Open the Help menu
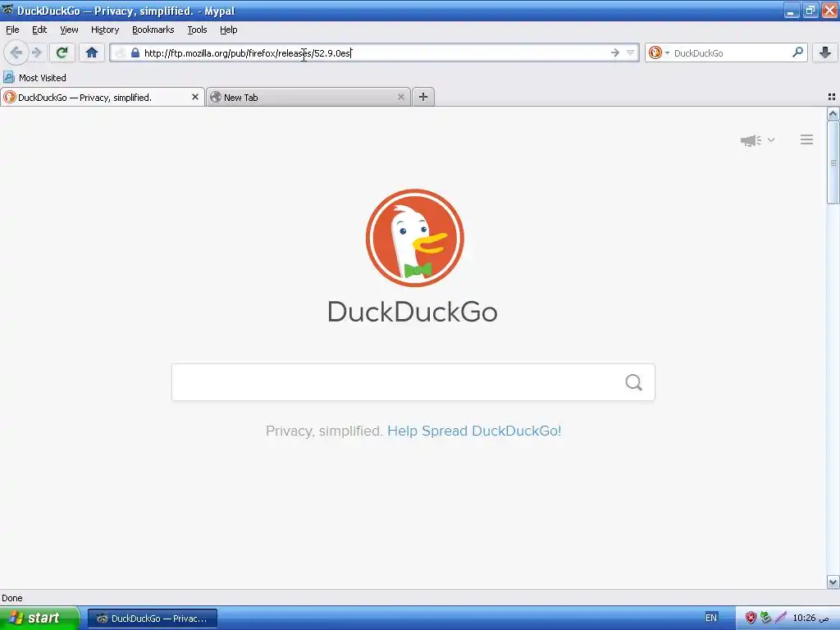This screenshot has width=840, height=630. tap(229, 30)
